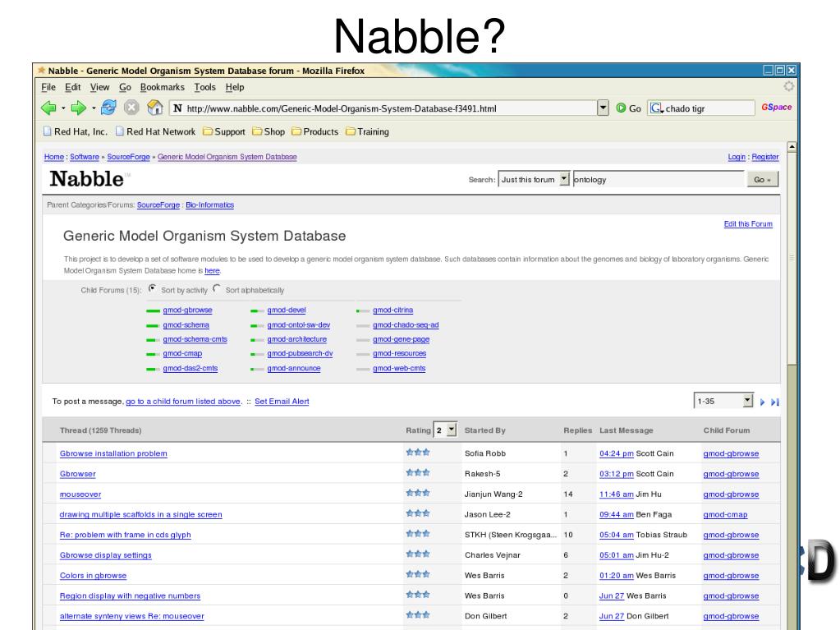Expand the URL bar history dropdown
Screen dimensions: 840x630
coord(604,108)
